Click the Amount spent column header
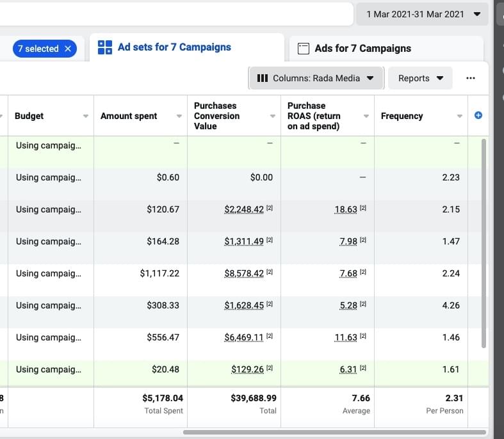504x439 pixels. (129, 116)
